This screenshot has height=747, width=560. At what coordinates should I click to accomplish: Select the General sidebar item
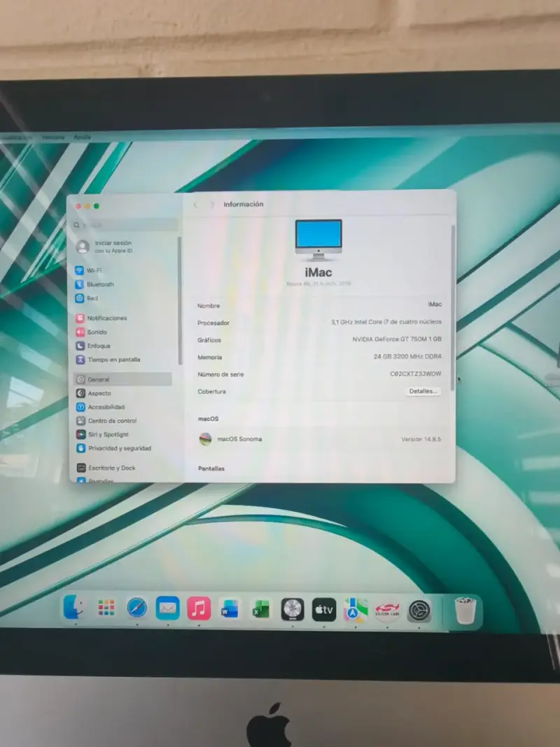123,379
